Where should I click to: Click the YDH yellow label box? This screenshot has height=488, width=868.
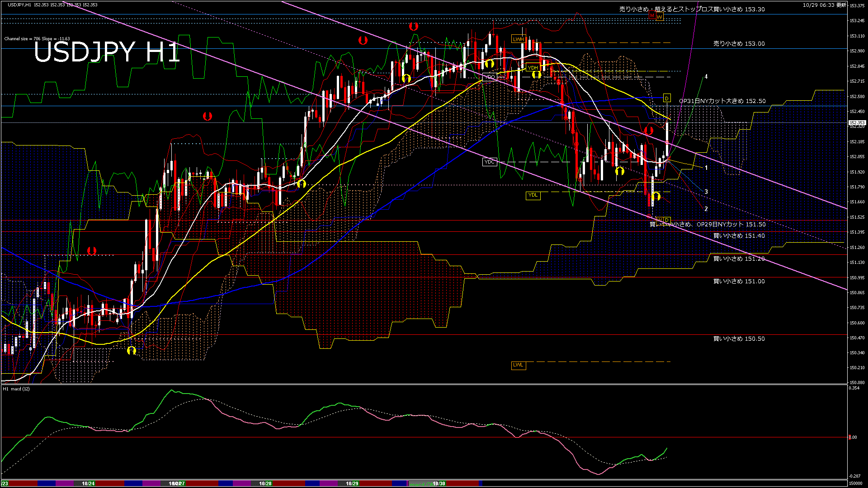coord(532,67)
